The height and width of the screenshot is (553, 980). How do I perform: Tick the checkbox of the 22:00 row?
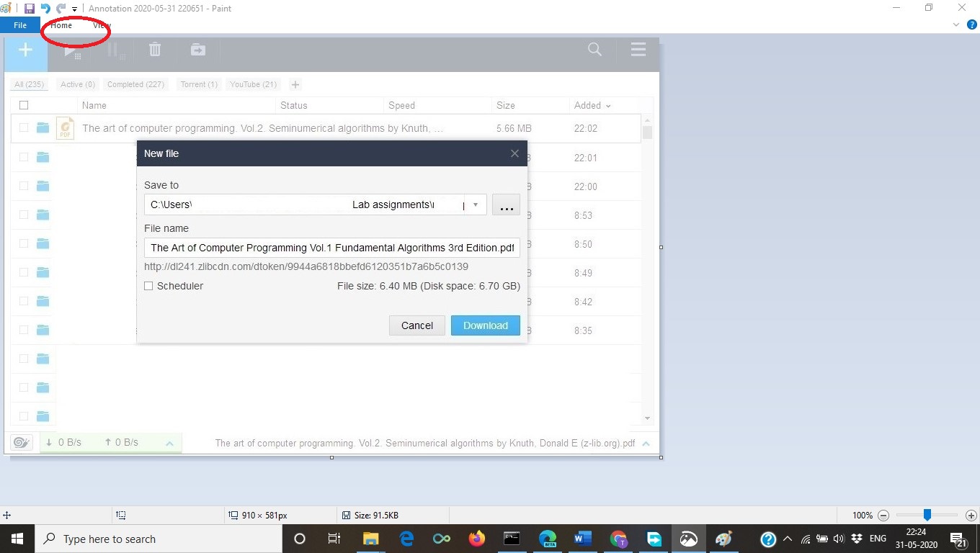pos(24,185)
